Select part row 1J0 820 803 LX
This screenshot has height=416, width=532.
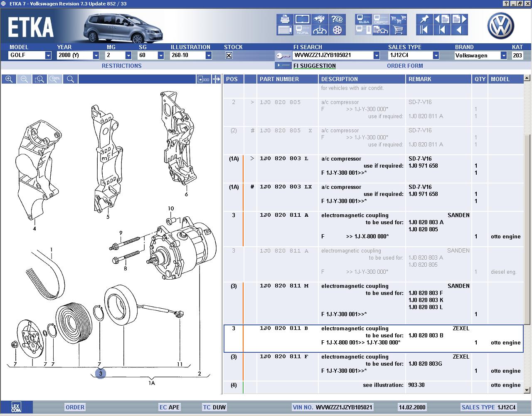coord(373,197)
